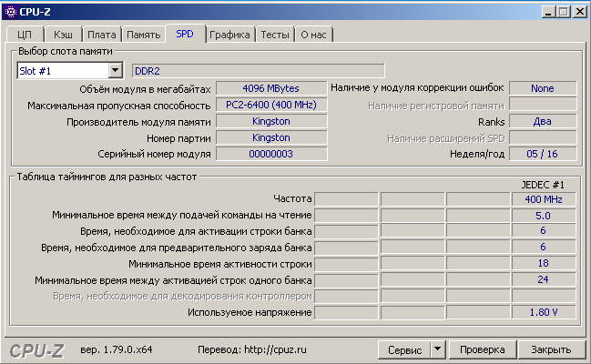Click the PC2-6400 (400 MHz) bandwidth value
This screenshot has height=364, width=591.
[x=271, y=105]
